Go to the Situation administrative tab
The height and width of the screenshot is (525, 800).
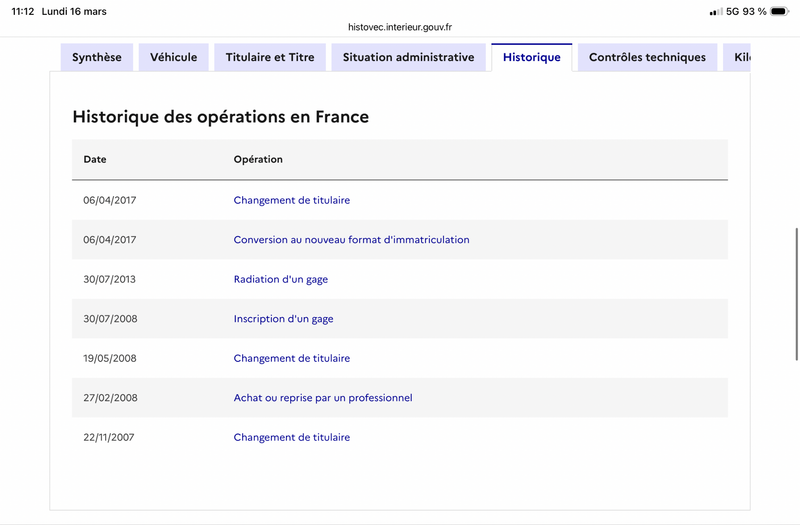(x=408, y=58)
